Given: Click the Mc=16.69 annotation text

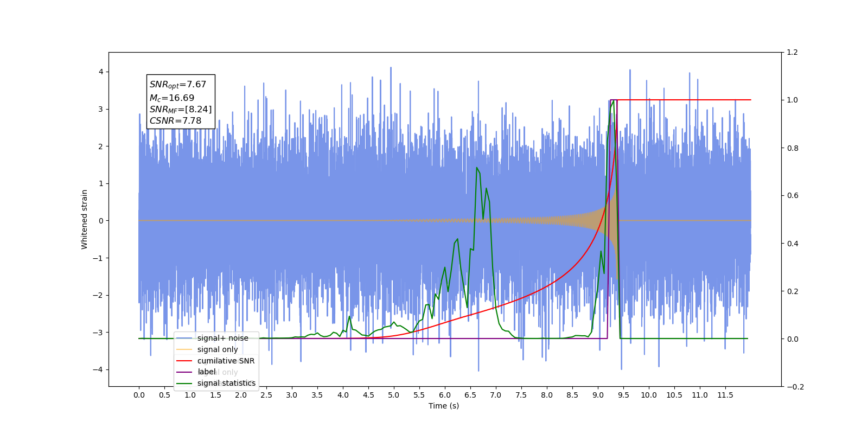Looking at the screenshot, I should tap(172, 98).
